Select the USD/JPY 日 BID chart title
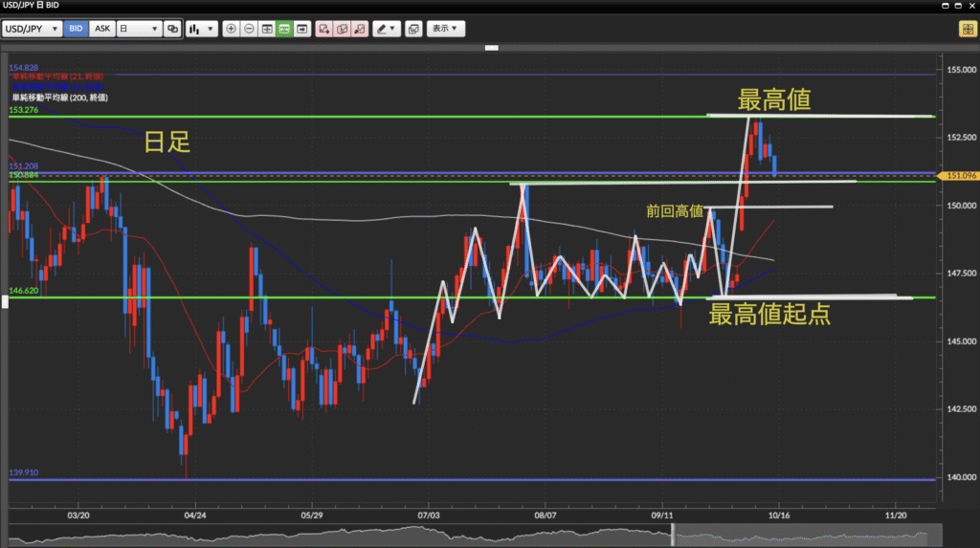The width and height of the screenshot is (980, 548). [x=33, y=5]
